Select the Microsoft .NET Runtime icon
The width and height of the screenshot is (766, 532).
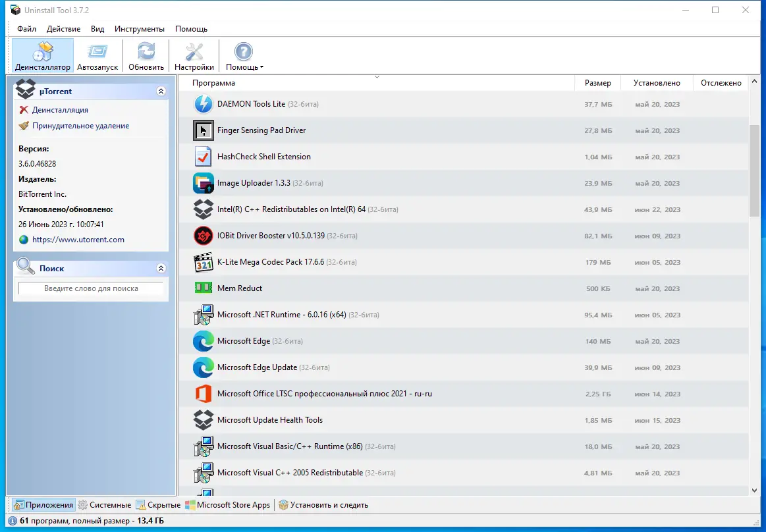point(204,315)
